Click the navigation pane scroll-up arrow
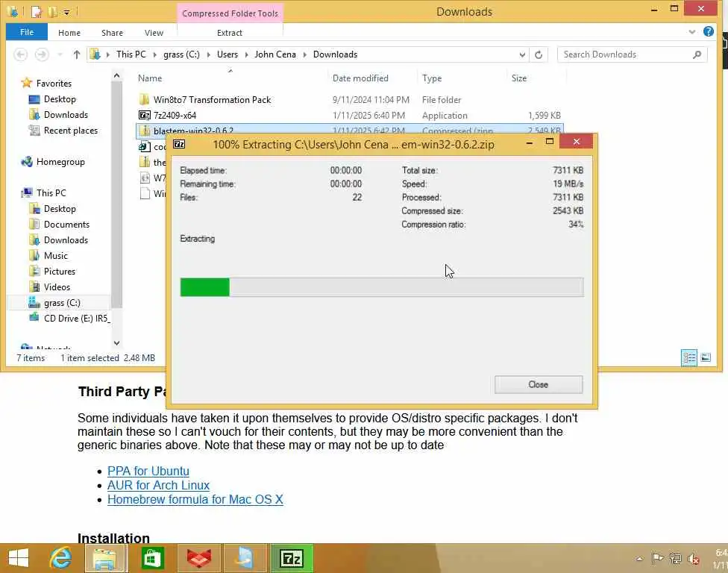The image size is (728, 573). click(116, 75)
